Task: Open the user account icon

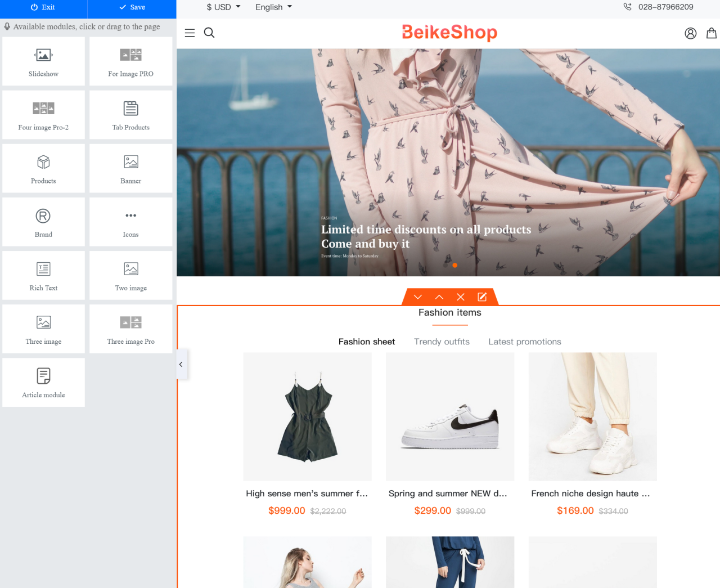Action: point(690,33)
